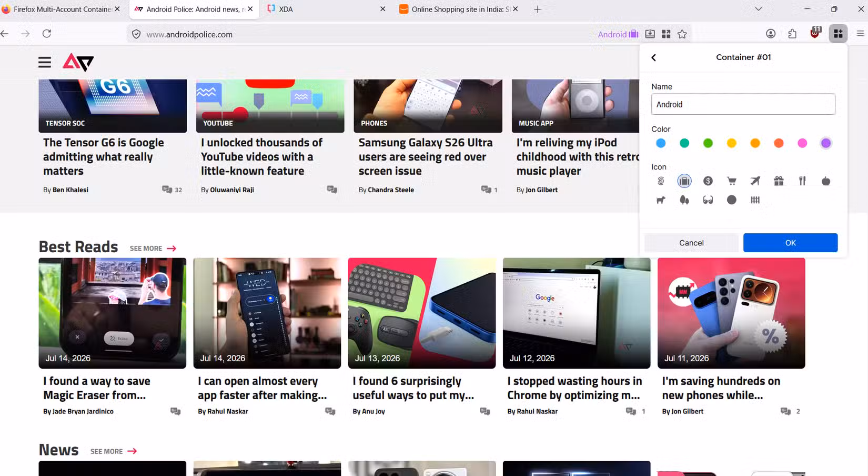Screen dimensions: 868x476
Task: Close the Android Police tab
Action: tap(250, 9)
